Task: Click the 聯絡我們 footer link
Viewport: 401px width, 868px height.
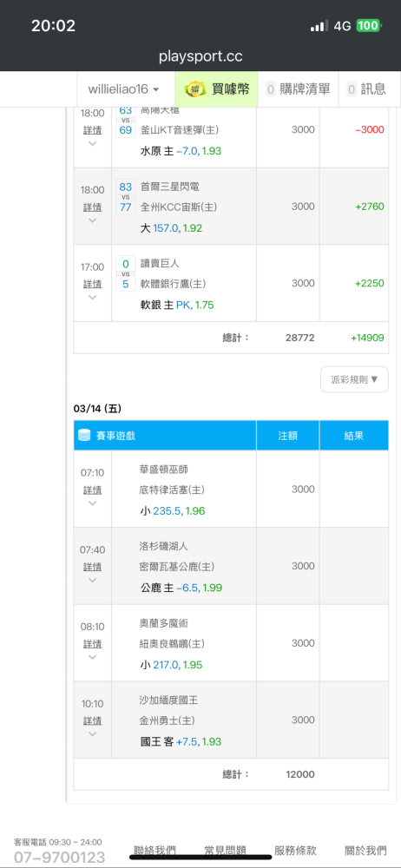Action: 155,851
